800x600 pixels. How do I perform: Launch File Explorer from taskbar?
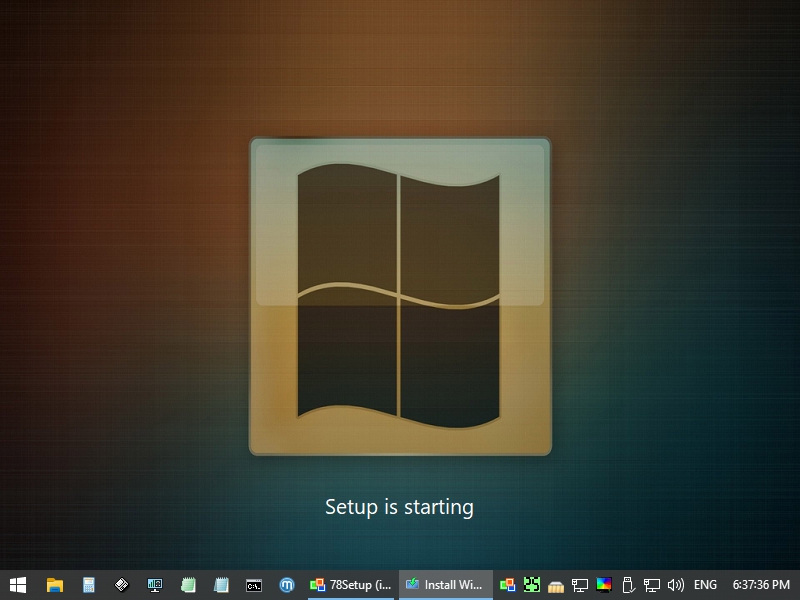[55, 585]
